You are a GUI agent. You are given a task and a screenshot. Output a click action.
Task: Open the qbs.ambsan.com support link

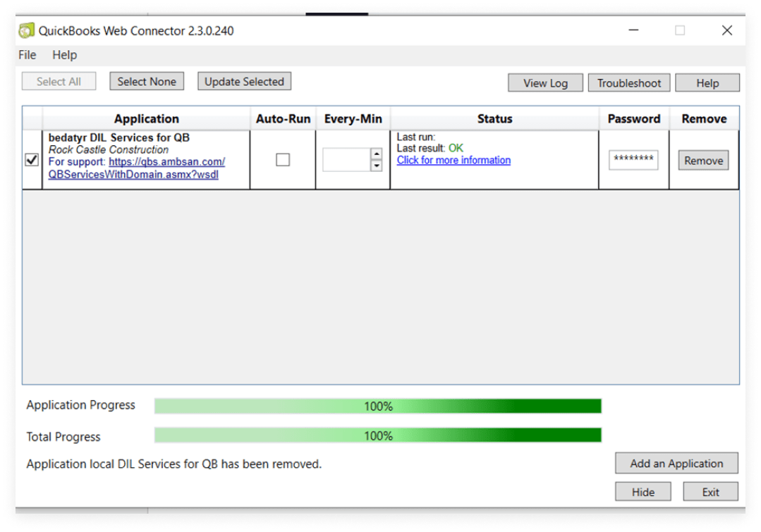point(137,168)
